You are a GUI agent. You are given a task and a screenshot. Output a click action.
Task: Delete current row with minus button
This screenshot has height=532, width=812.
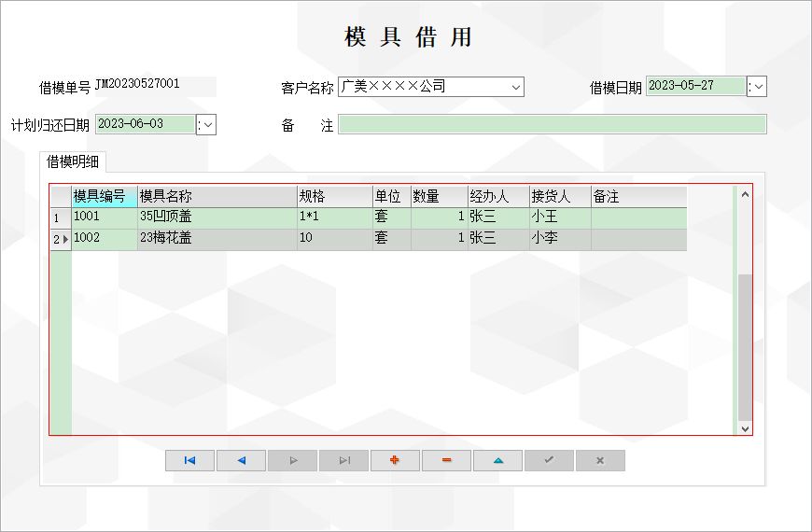point(446,460)
